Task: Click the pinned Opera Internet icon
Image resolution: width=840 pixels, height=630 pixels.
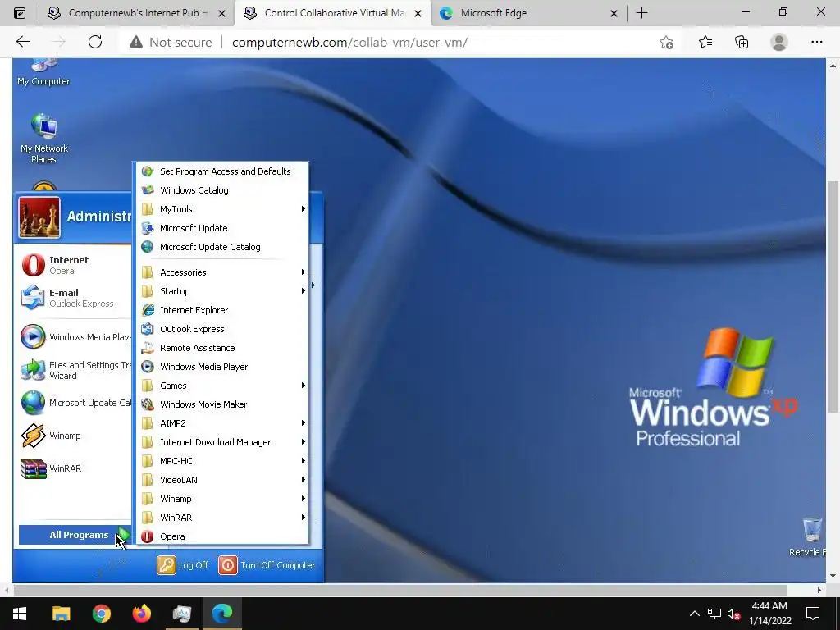Action: (33, 265)
